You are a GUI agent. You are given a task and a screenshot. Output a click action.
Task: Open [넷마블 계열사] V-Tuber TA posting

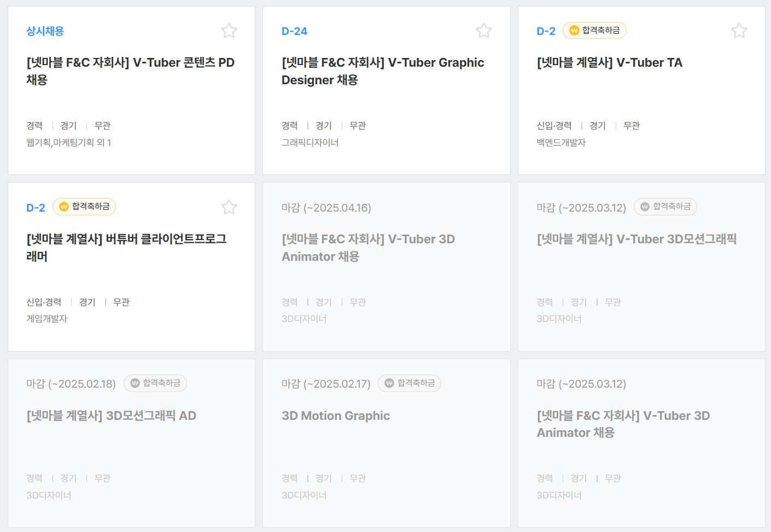(x=610, y=63)
